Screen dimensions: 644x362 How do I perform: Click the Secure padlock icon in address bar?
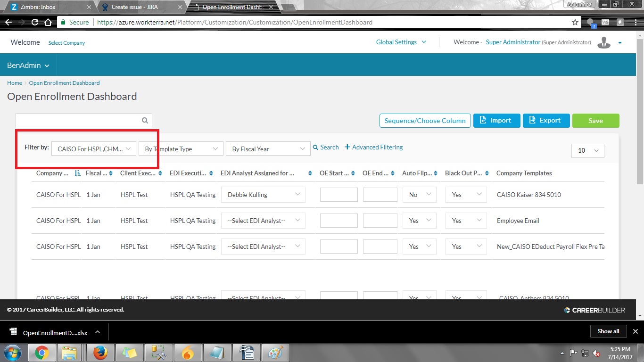click(63, 22)
